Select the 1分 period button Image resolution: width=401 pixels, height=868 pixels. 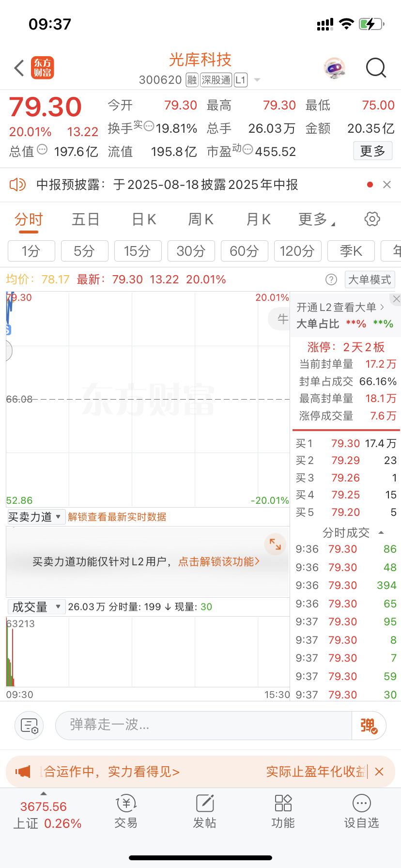(x=31, y=251)
